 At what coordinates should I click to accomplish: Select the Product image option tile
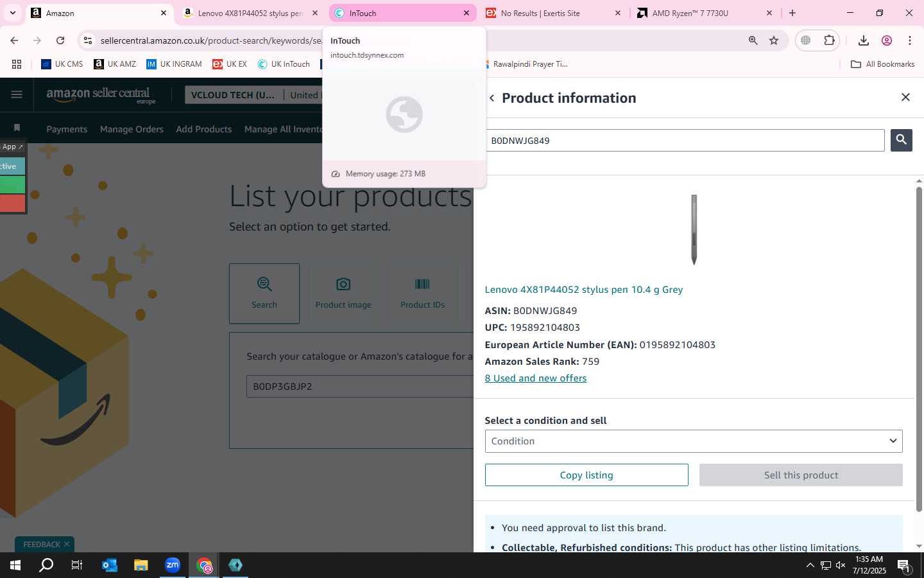[x=343, y=293]
